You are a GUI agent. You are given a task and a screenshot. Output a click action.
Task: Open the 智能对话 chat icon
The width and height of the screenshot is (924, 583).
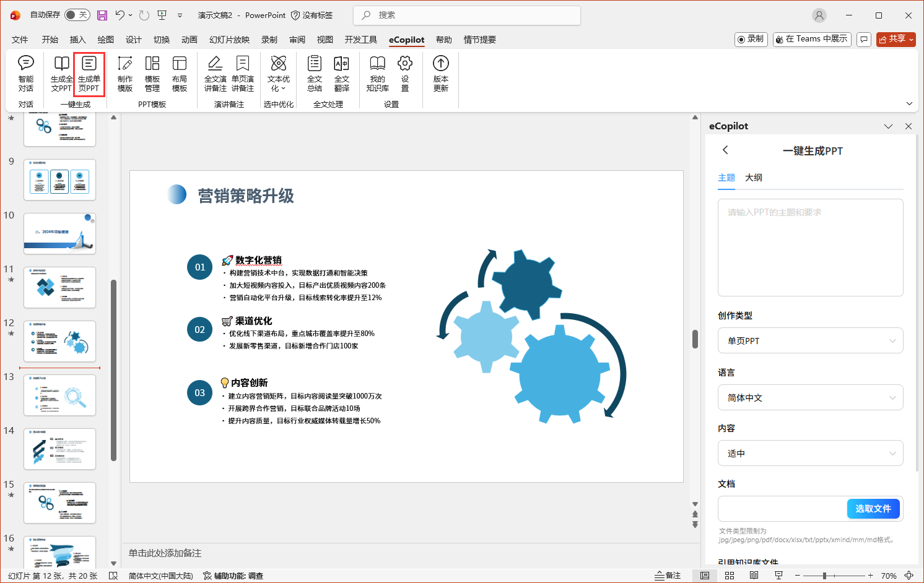coord(26,73)
